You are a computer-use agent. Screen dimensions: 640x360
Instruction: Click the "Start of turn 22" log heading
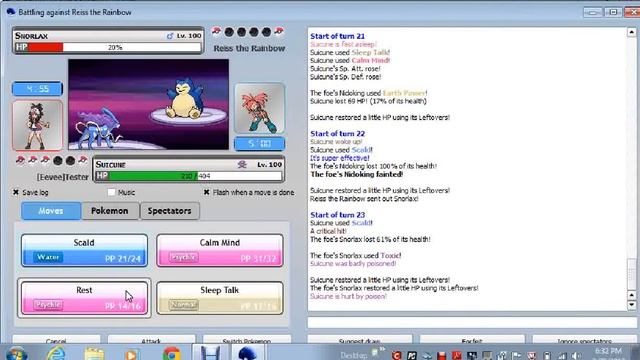pyautogui.click(x=338, y=133)
